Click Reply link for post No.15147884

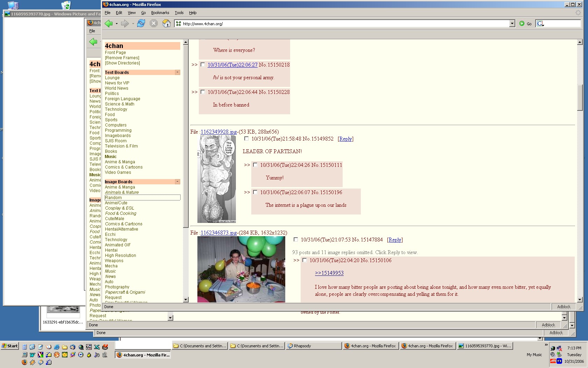point(395,240)
